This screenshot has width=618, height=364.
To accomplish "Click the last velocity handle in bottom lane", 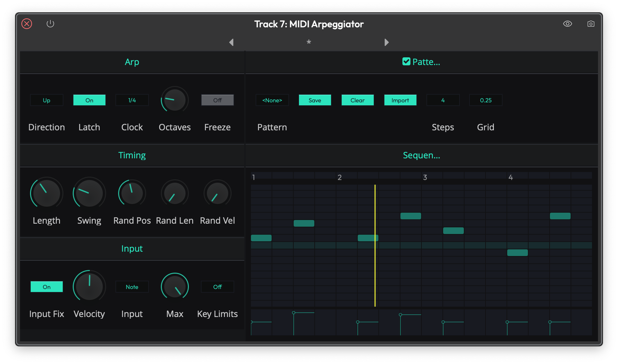I will (550, 322).
